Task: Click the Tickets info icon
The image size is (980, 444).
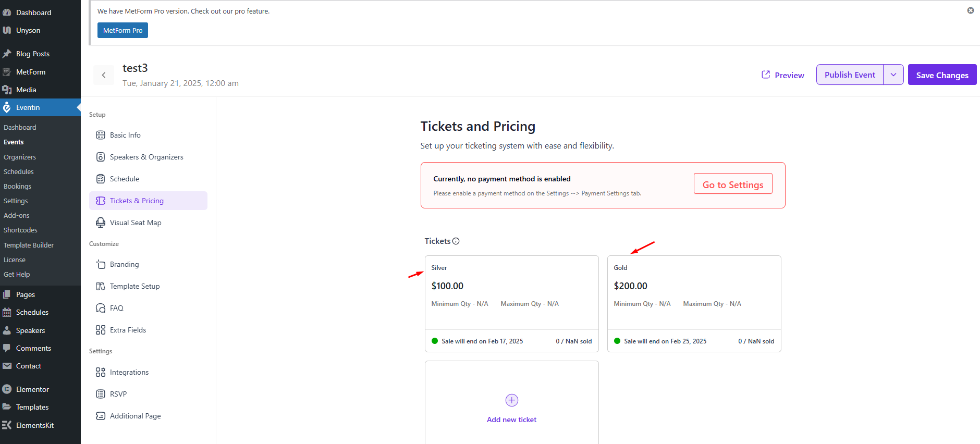Action: (x=456, y=241)
